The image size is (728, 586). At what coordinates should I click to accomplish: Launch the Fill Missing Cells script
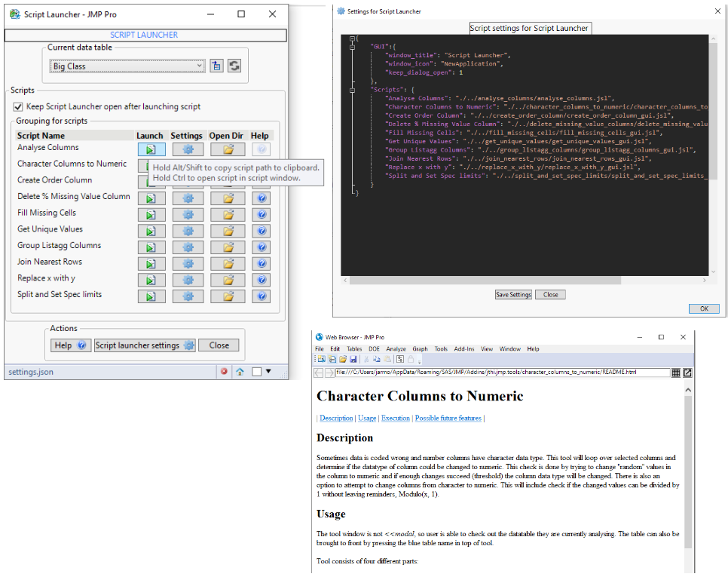click(x=151, y=214)
